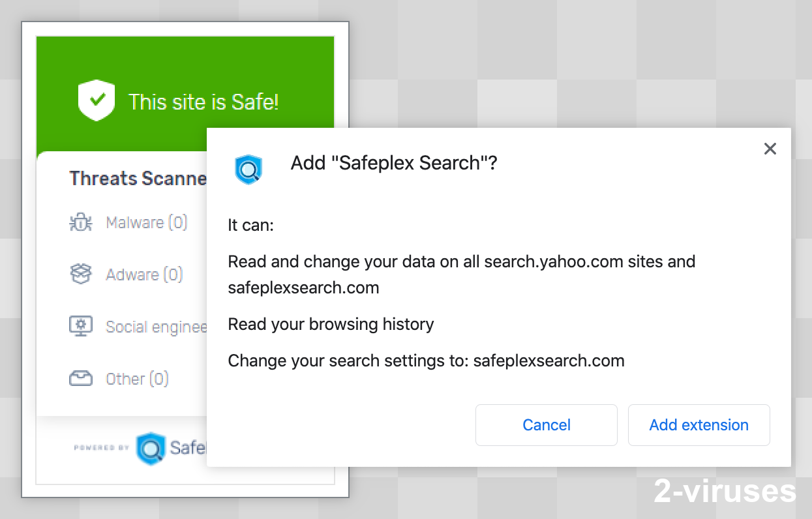The width and height of the screenshot is (812, 519).
Task: Click the Add "Safeplex Search"? dialog title
Action: click(x=393, y=162)
